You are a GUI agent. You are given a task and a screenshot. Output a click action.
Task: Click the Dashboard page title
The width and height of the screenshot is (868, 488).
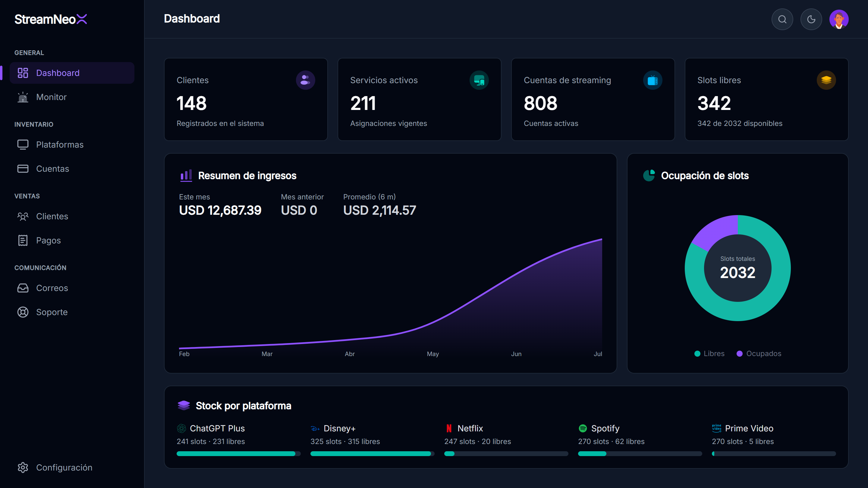pyautogui.click(x=192, y=19)
